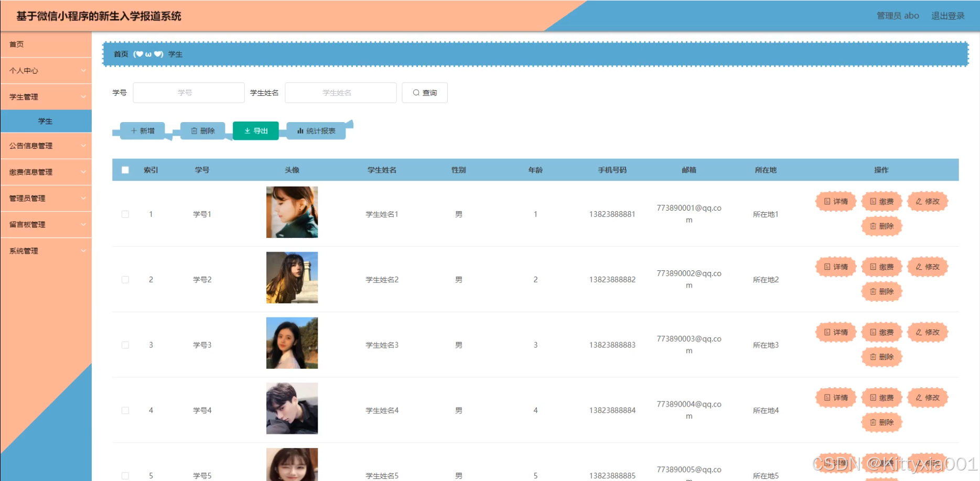Click 缴费 for 学生姓名2 row

click(882, 267)
